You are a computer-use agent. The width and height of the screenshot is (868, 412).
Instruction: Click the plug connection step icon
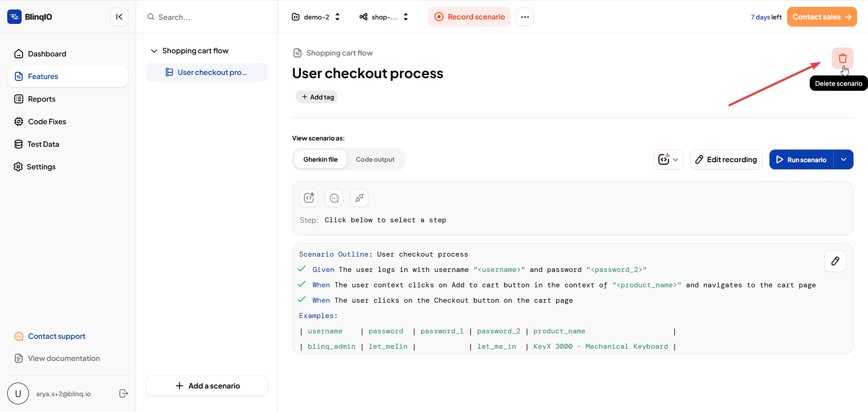[x=359, y=198]
